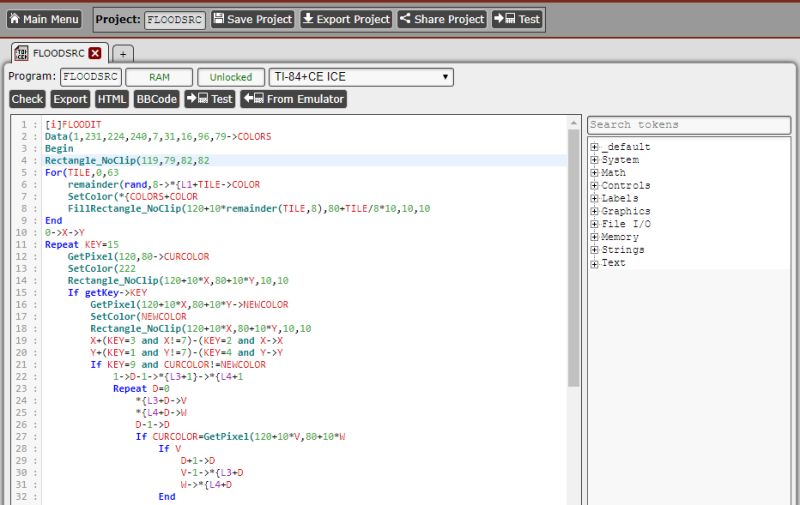
Task: Click the If getKey->KEY line
Action: click(107, 292)
